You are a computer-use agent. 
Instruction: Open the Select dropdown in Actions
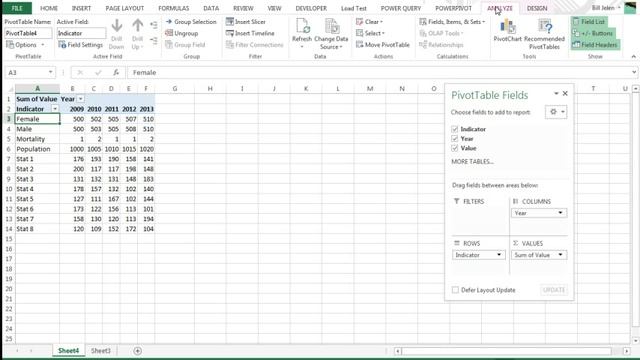(370, 33)
